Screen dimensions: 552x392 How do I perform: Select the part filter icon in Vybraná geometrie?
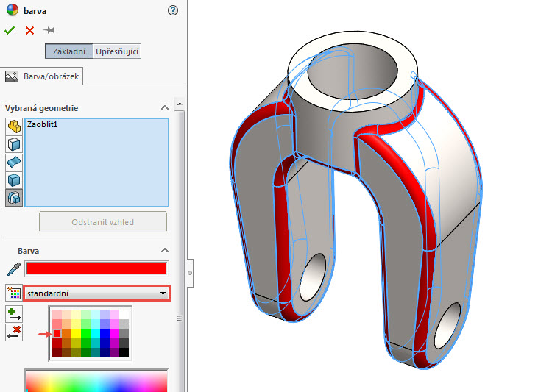click(14, 126)
